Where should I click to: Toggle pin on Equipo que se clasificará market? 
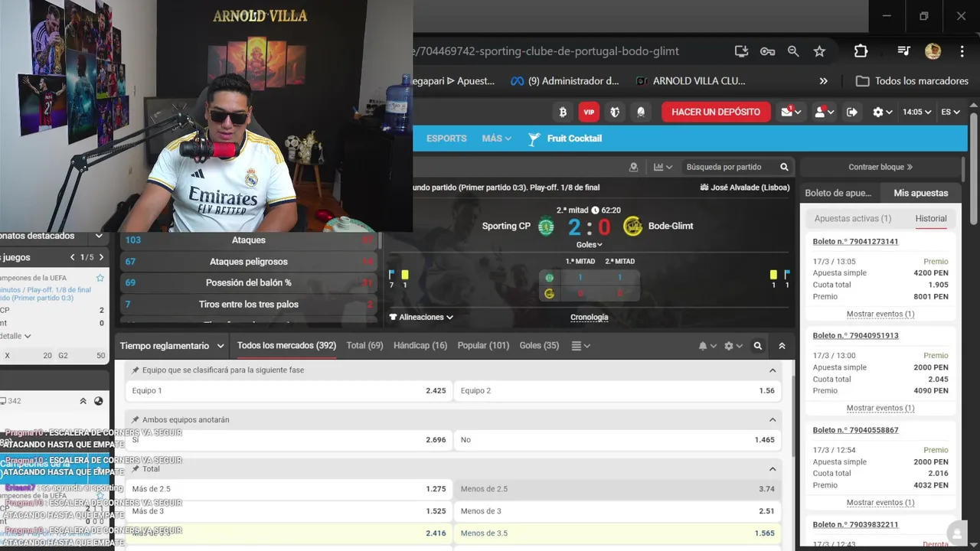(x=136, y=370)
